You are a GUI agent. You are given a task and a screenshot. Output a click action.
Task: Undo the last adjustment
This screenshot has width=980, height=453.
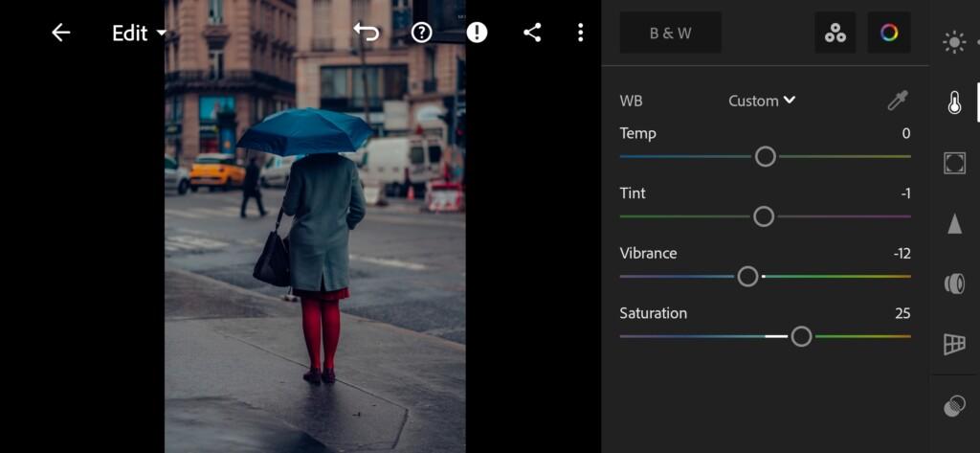coord(367,33)
